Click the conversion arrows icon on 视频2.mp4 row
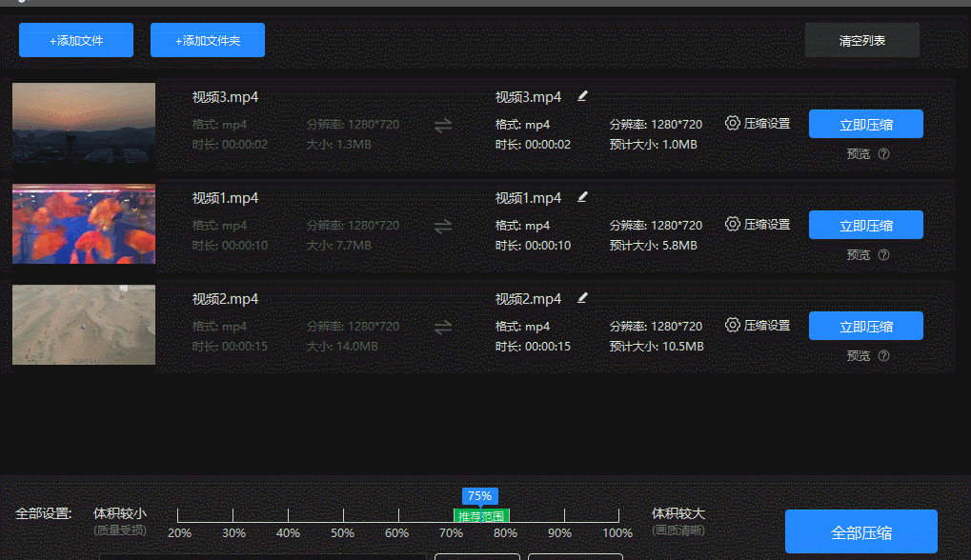Viewport: 971px width, 560px height. pyautogui.click(x=442, y=327)
